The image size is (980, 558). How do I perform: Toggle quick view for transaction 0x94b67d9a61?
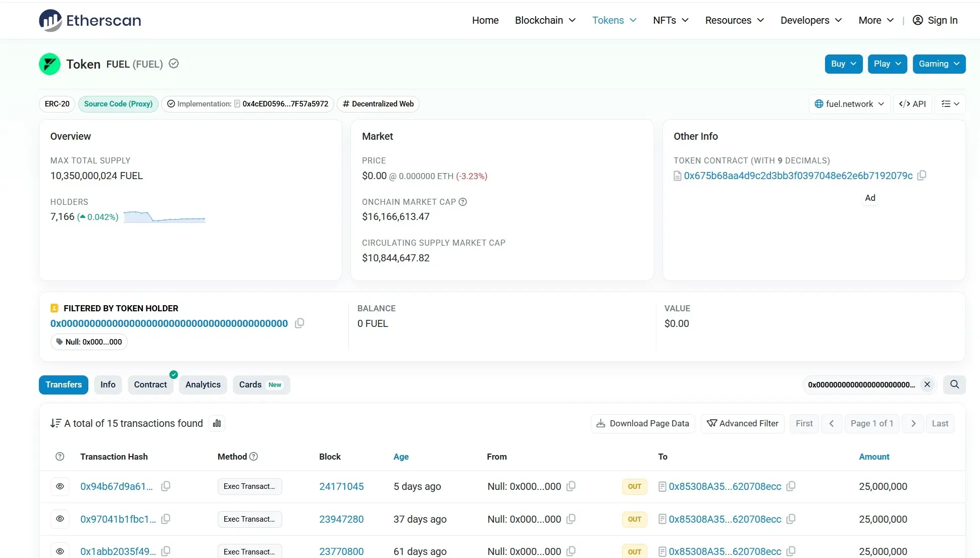pyautogui.click(x=60, y=486)
